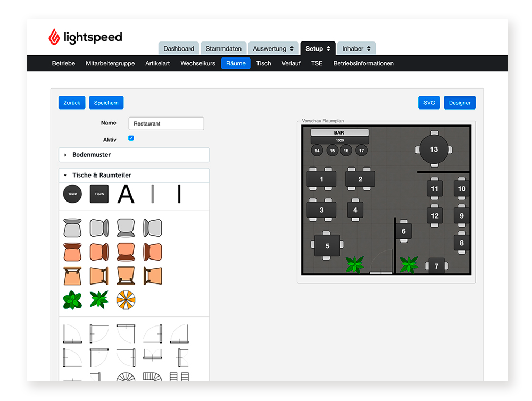532x401 pixels.
Task: Select table 1 in room preview
Action: (321, 179)
